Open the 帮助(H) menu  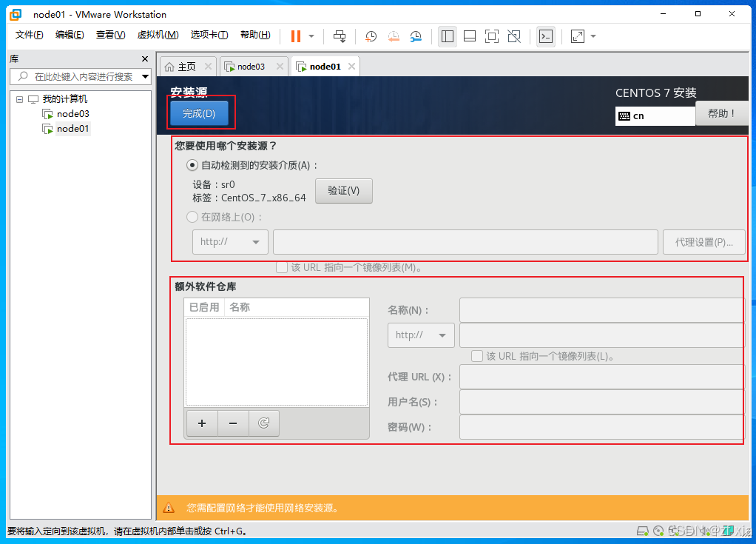[255, 35]
